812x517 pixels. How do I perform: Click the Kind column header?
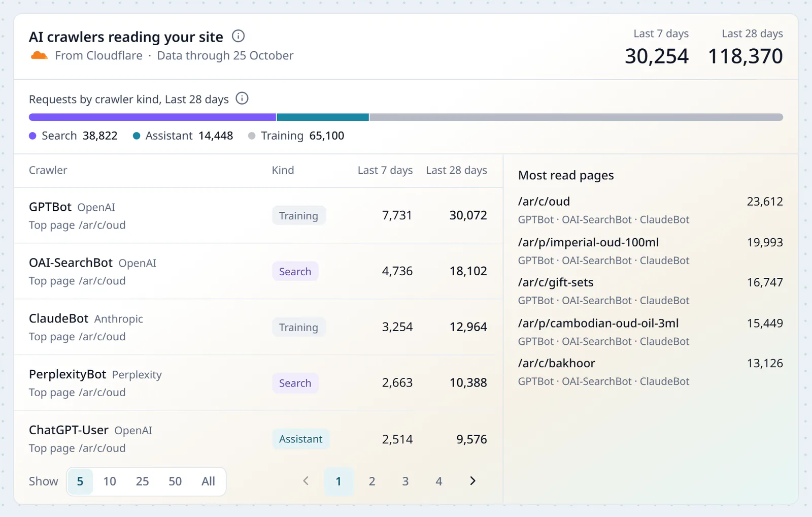click(x=283, y=170)
